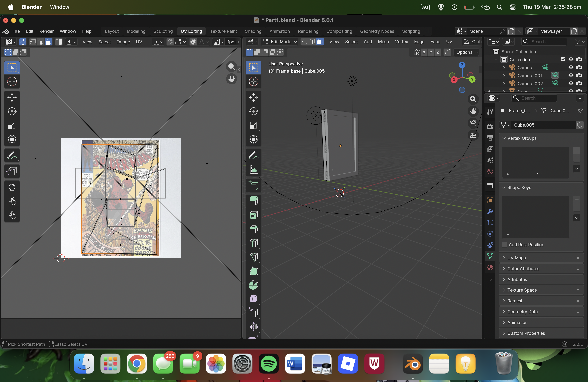Select the Grab tool in UV editor

[x=12, y=187]
